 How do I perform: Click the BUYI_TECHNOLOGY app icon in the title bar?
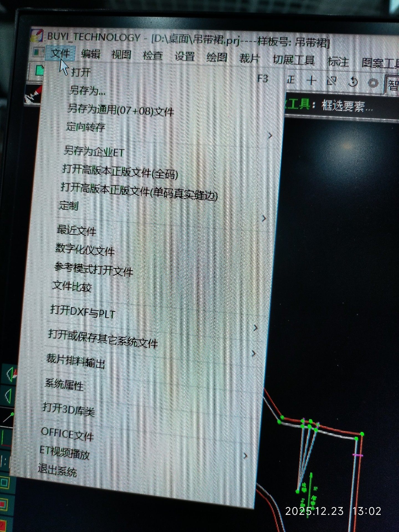click(37, 36)
